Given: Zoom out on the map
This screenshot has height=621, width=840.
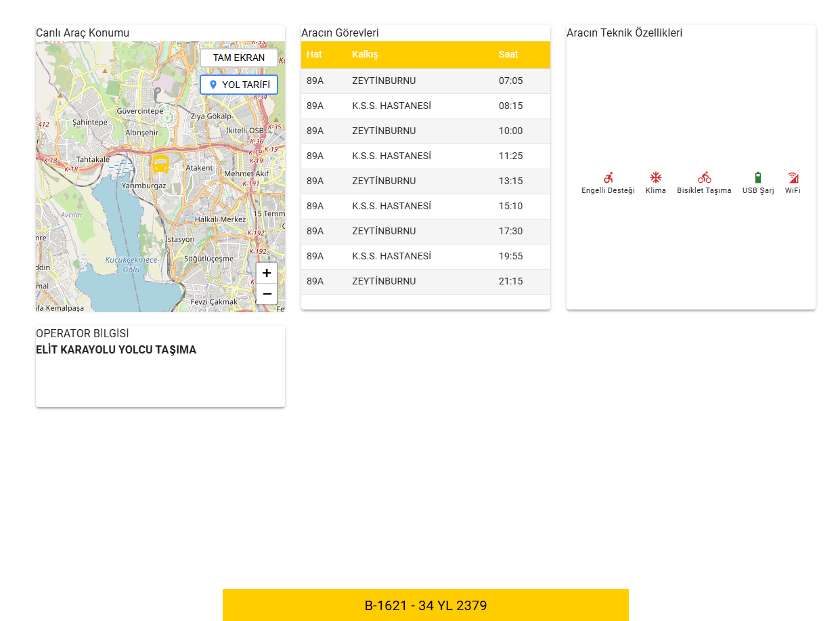Looking at the screenshot, I should (x=267, y=294).
